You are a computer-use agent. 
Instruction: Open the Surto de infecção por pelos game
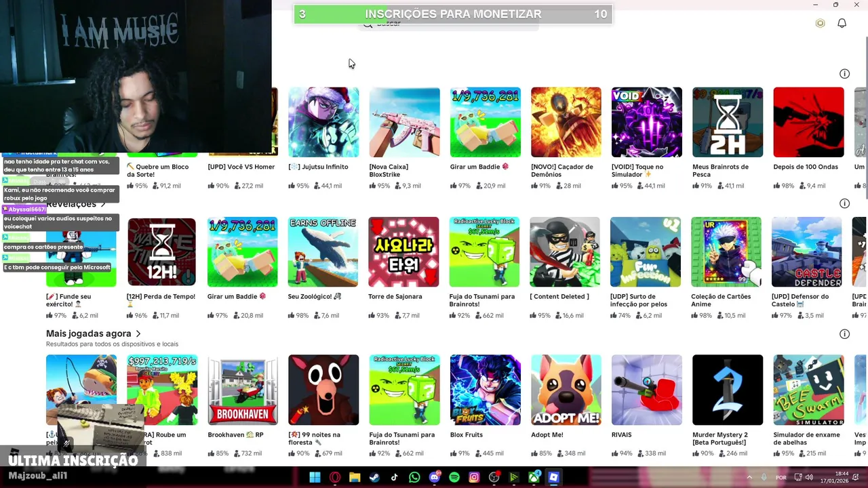click(x=646, y=251)
